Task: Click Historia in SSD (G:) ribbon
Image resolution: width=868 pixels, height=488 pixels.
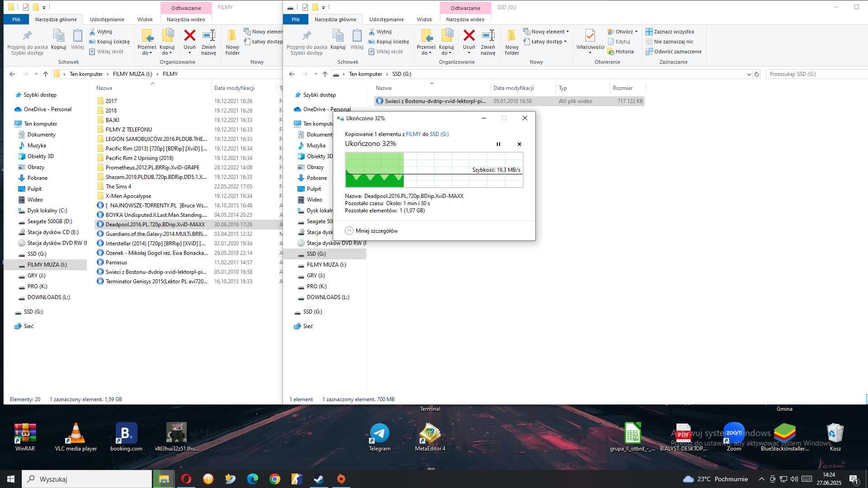Action: [x=621, y=52]
